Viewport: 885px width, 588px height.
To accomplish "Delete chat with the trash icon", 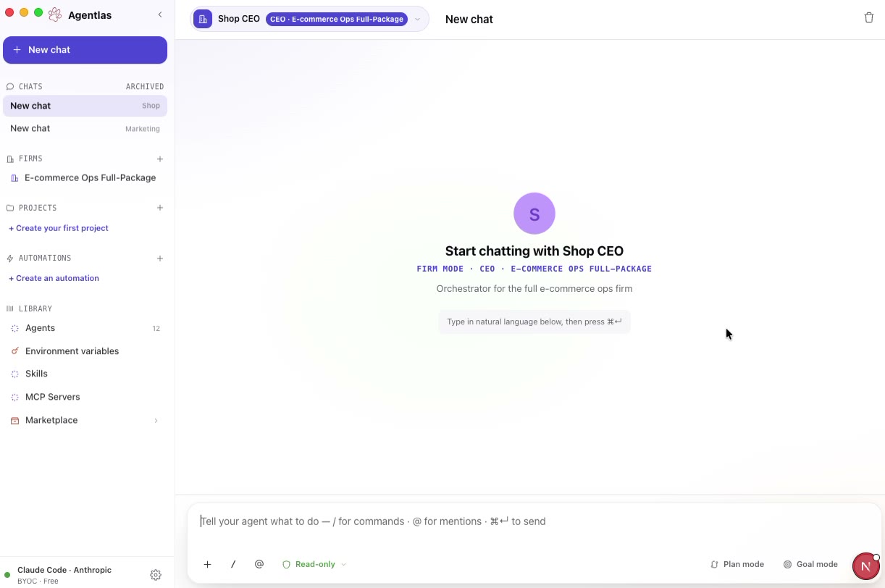I will [869, 17].
